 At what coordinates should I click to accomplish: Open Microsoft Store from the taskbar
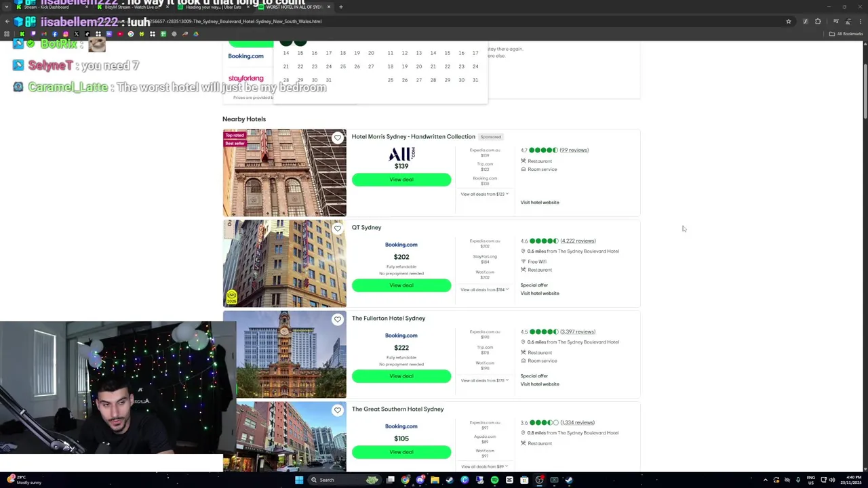[x=524, y=480]
